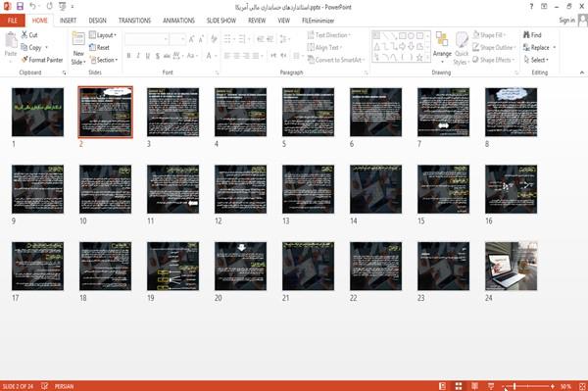Switch to the ANIMATIONS tab
588x391 pixels.
tap(179, 21)
